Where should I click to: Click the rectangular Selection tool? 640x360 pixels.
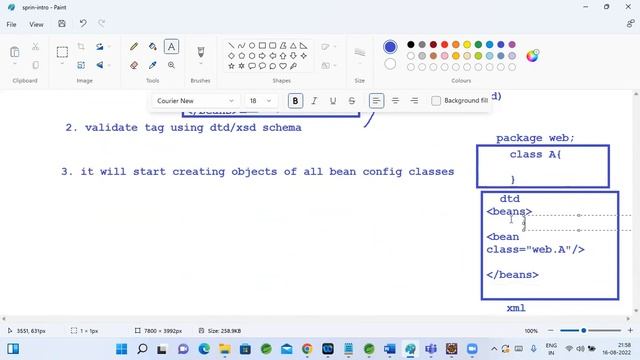coord(62,52)
